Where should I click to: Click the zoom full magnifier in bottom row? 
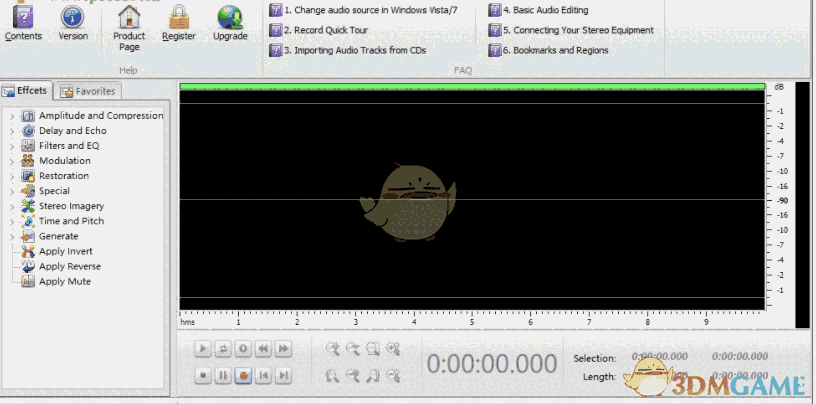click(x=333, y=375)
